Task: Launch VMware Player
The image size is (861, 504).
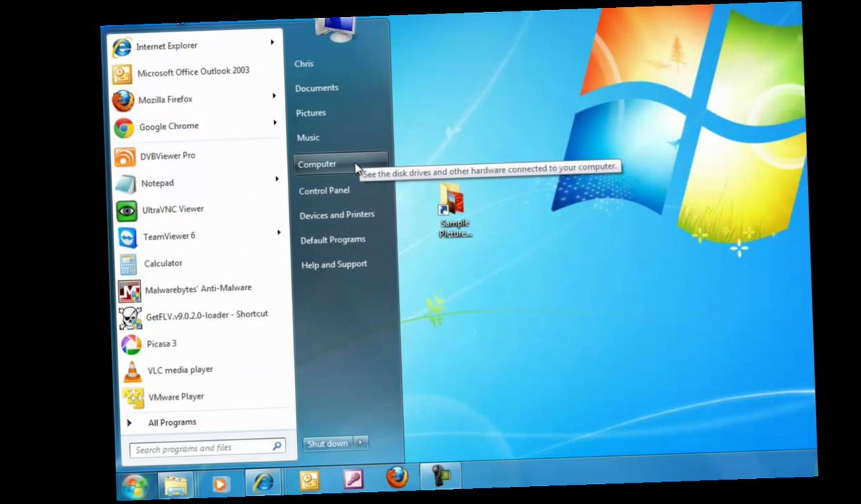Action: 177,396
